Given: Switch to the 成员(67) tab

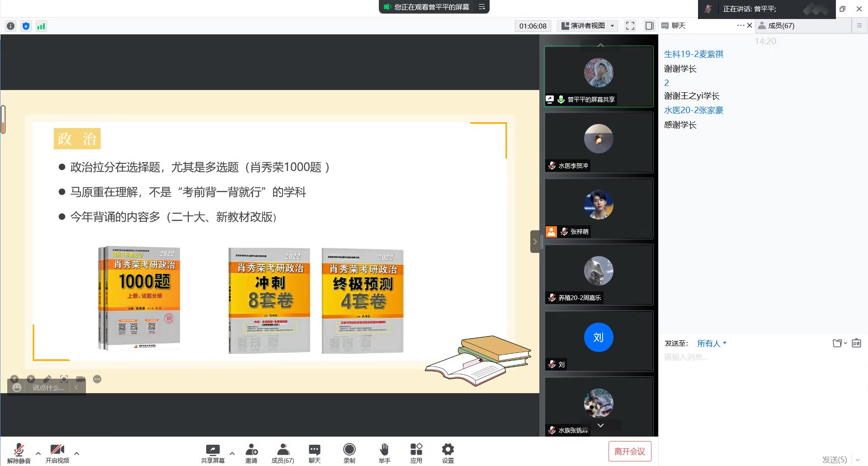Looking at the screenshot, I should pyautogui.click(x=781, y=26).
